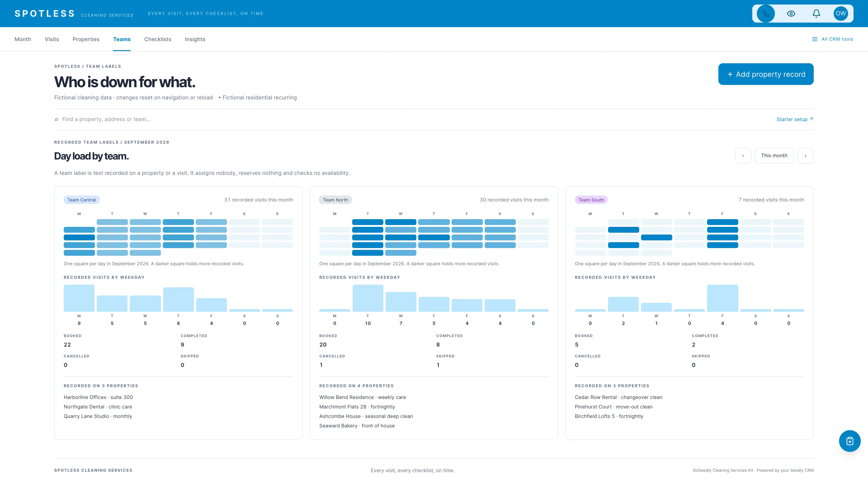The image size is (868, 488).
Task: Select Team North's Tuesday weekday bar
Action: pyautogui.click(x=368, y=298)
